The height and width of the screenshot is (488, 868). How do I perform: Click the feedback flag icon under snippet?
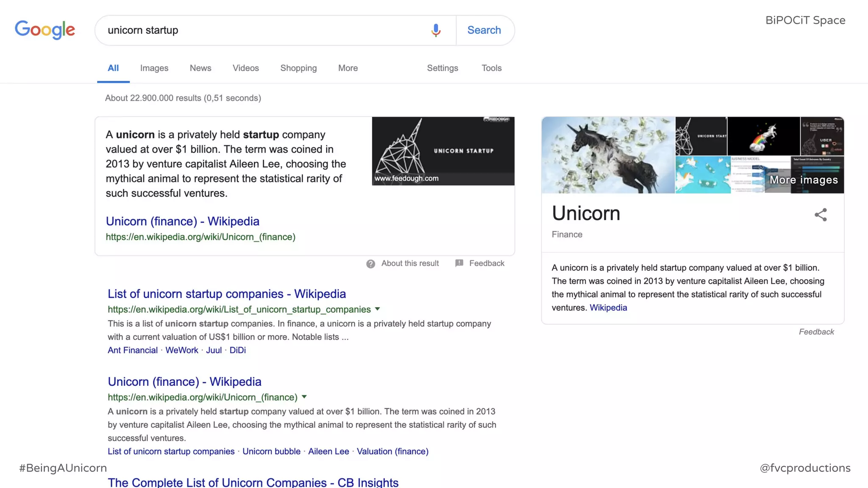click(459, 263)
